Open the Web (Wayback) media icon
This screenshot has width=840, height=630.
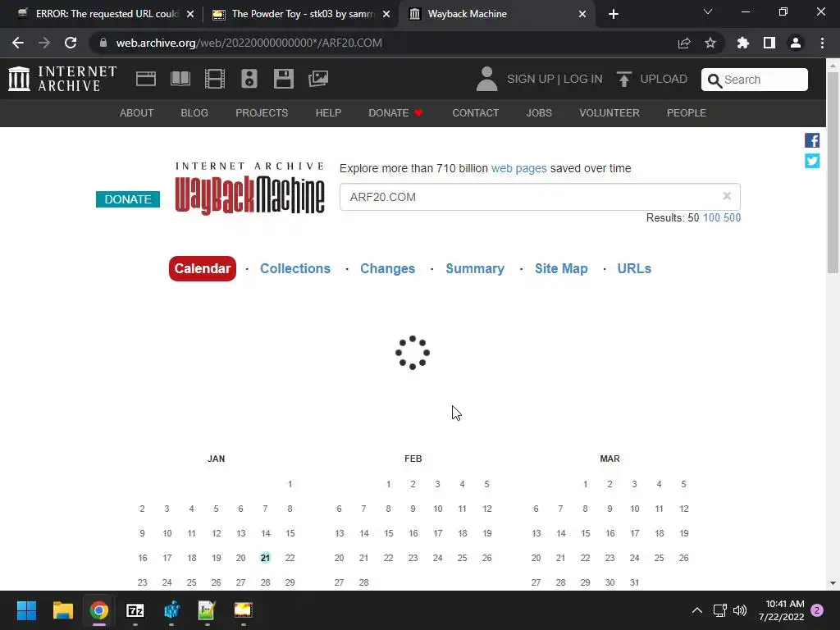[146, 79]
